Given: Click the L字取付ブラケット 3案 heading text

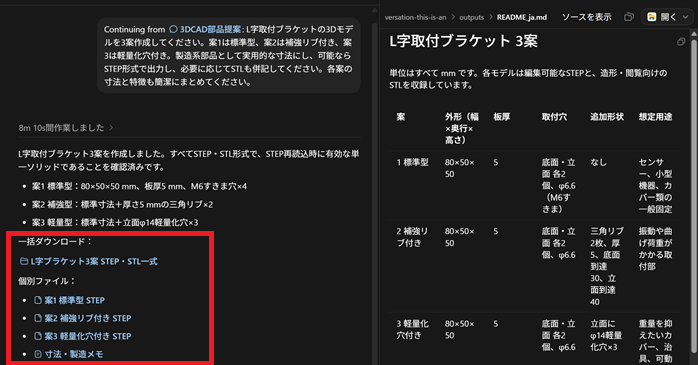Looking at the screenshot, I should (x=463, y=41).
